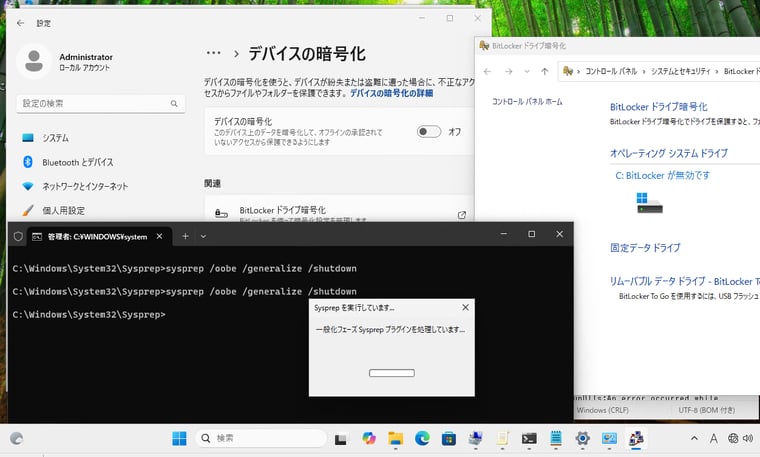Toggle デバイスの暗号化 switch
Viewport: 760px width, 457px height.
pyautogui.click(x=429, y=132)
